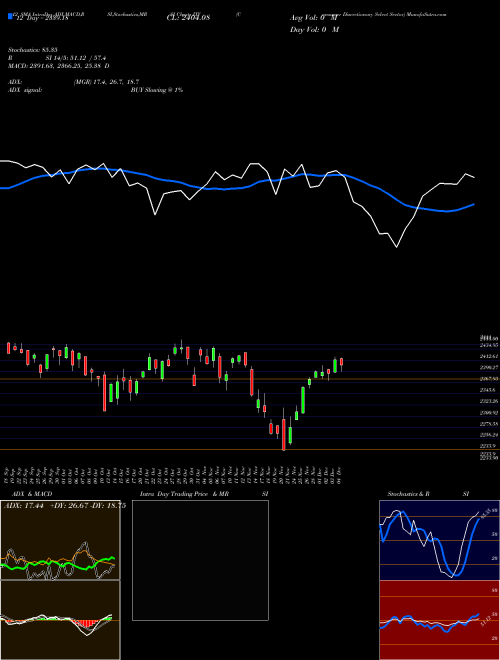Select the ADX (MGR) 17.4, 26.7, 18.7 line
Viewport: 500px width, 660px height.
[74, 82]
